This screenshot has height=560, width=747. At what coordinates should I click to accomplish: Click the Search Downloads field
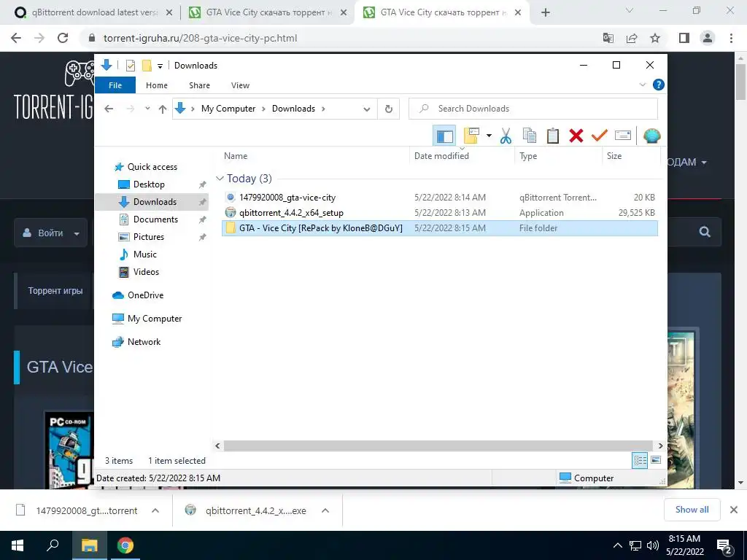[533, 109]
